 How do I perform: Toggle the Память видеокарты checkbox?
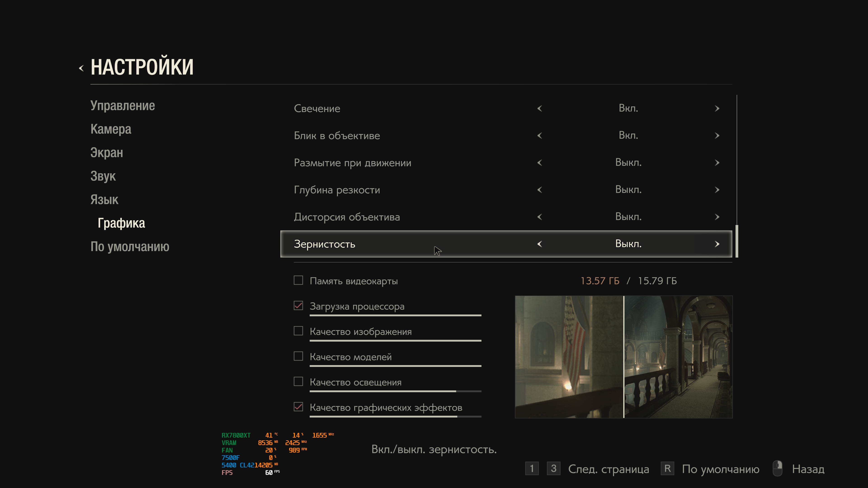click(298, 280)
